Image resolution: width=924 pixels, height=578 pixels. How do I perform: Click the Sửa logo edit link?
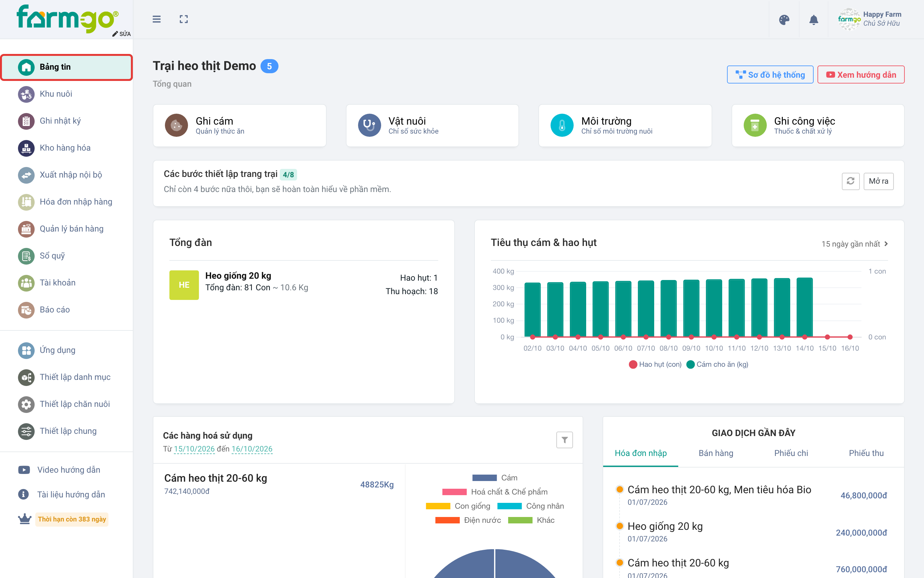(x=121, y=34)
